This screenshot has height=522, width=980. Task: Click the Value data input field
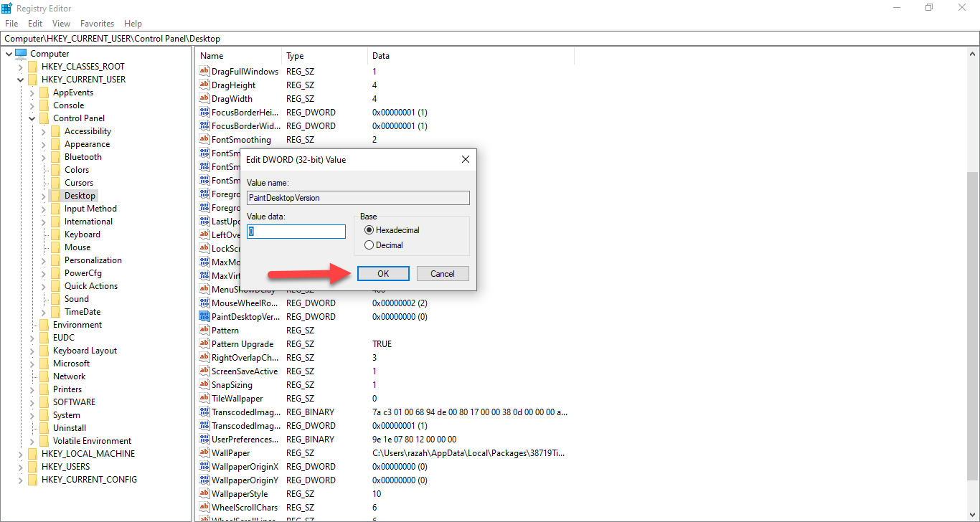(296, 232)
